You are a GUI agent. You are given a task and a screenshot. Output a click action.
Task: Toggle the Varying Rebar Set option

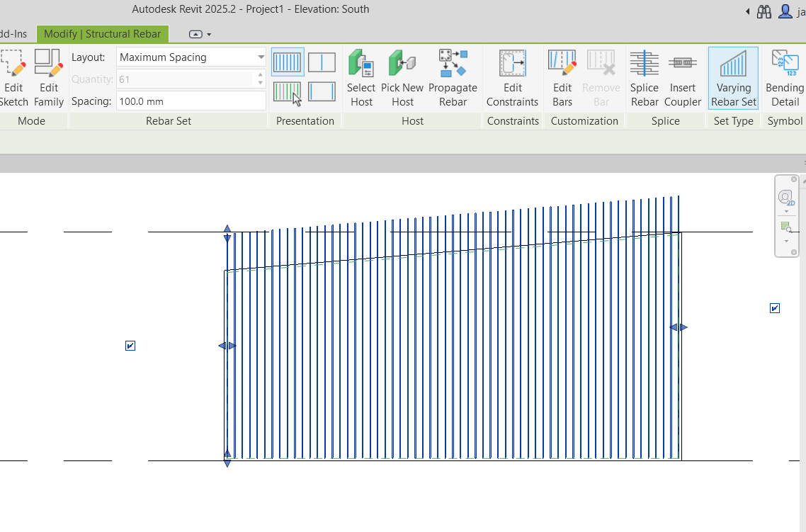tap(733, 78)
